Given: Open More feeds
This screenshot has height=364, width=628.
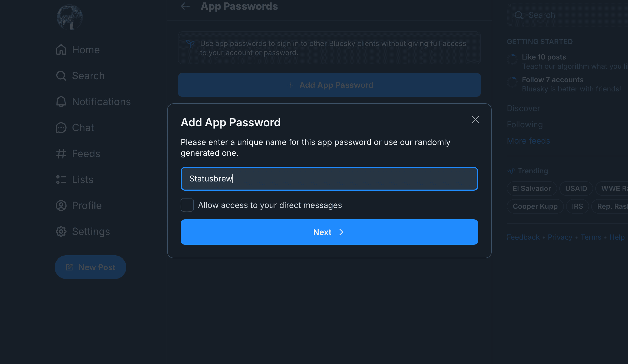Looking at the screenshot, I should coord(528,141).
